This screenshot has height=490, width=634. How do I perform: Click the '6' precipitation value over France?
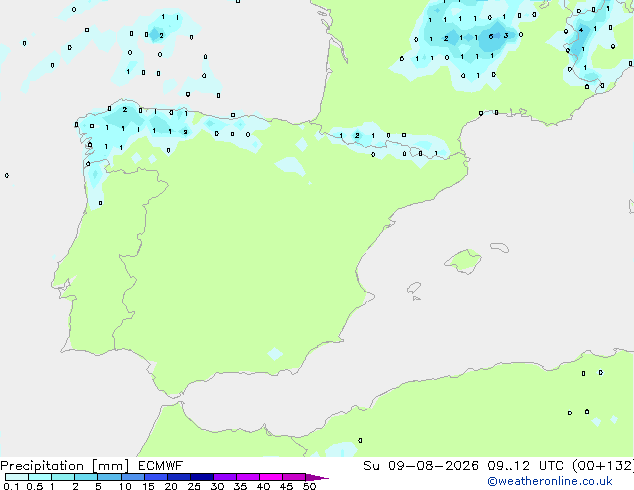[491, 36]
